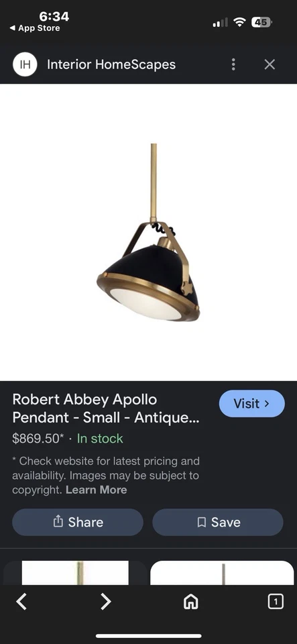Image resolution: width=297 pixels, height=644 pixels.
Task: Tap the home icon in bottom bar
Action: (x=191, y=602)
